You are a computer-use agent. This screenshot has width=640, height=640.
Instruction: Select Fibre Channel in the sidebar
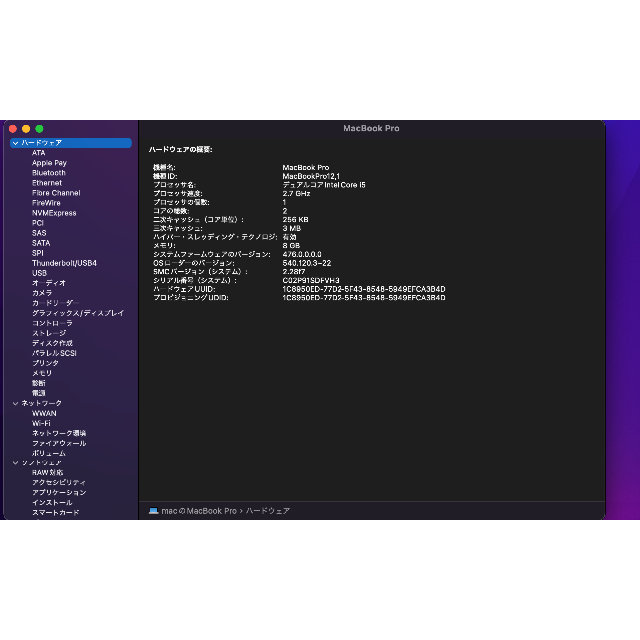click(56, 193)
